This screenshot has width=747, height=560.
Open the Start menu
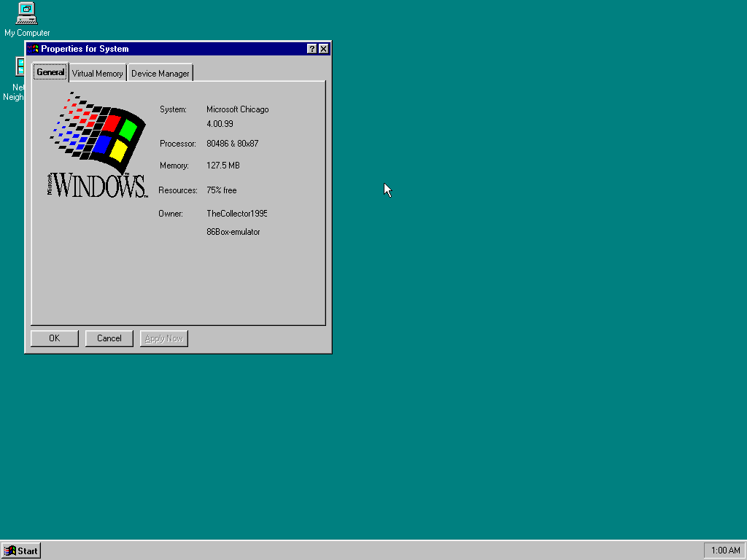[x=21, y=551]
